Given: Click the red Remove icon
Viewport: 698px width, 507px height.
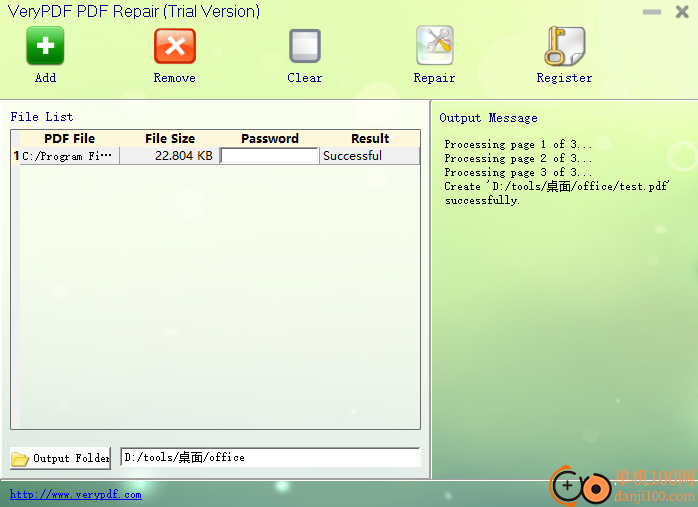Looking at the screenshot, I should [x=174, y=46].
